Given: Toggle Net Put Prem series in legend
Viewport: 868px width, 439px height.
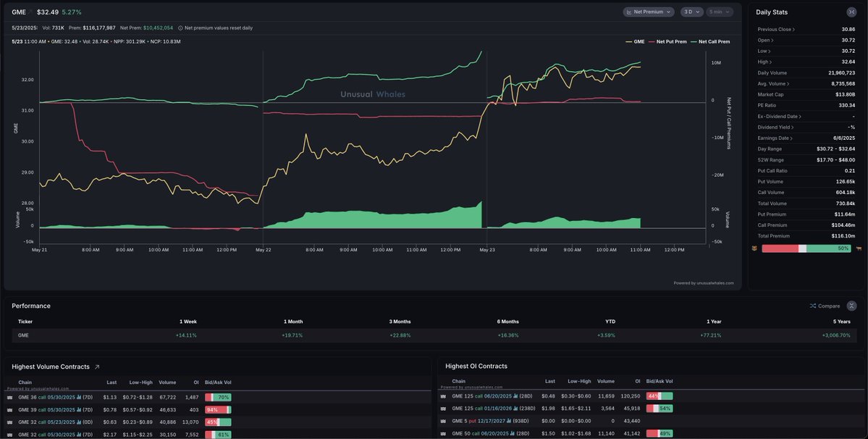Looking at the screenshot, I should click(667, 41).
